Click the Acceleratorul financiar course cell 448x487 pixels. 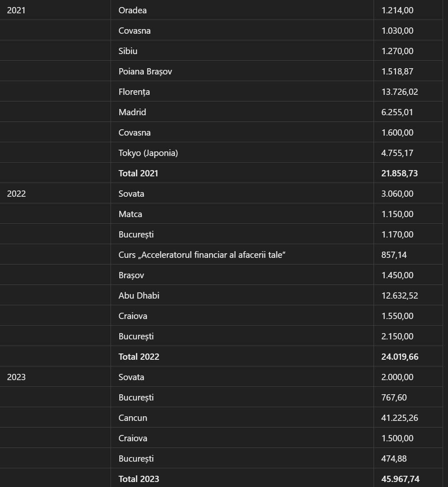202,255
